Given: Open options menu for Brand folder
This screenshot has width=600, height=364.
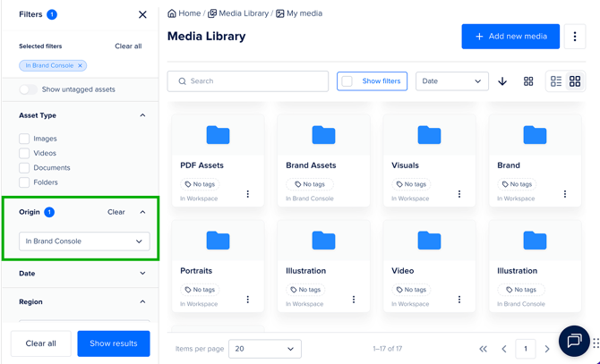Looking at the screenshot, I should point(565,194).
